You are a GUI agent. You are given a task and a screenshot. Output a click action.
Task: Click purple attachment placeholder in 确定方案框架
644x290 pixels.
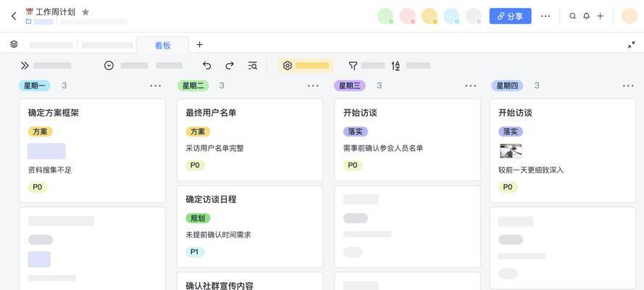pyautogui.click(x=46, y=151)
